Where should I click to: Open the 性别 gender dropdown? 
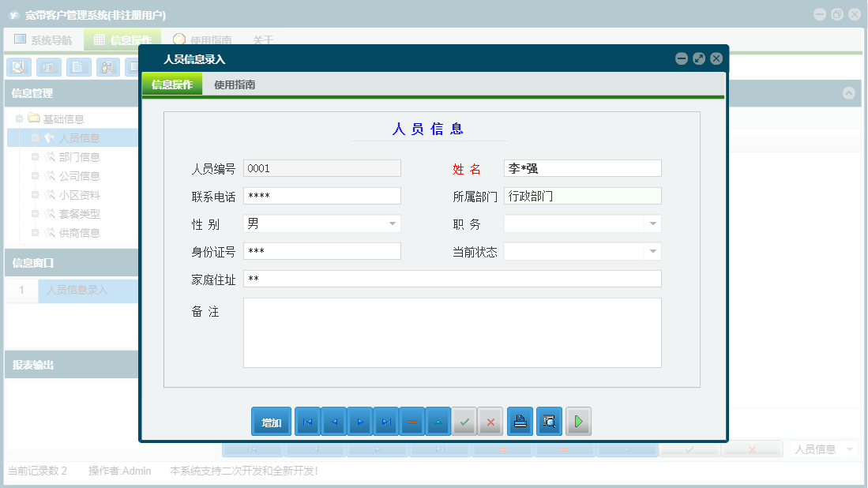click(x=392, y=223)
